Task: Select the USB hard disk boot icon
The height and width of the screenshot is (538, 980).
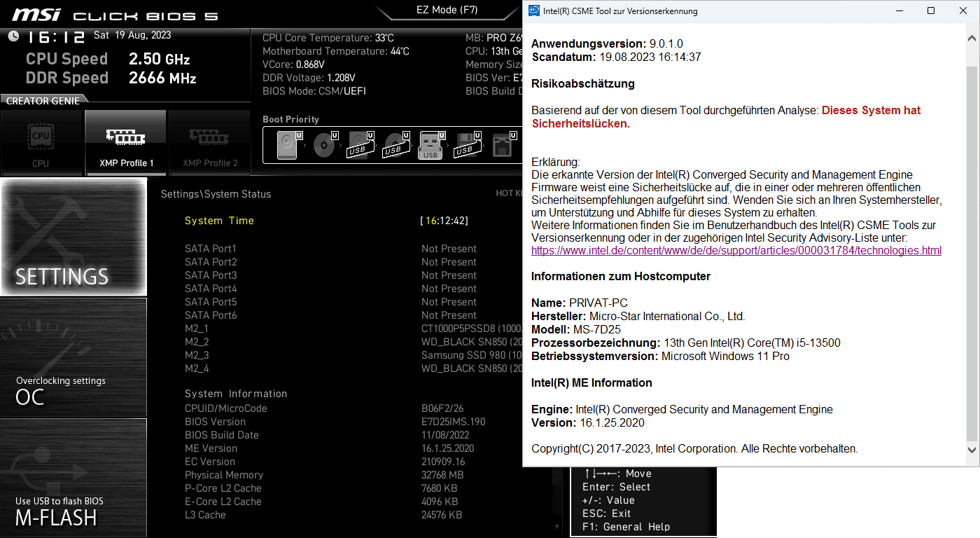Action: point(360,145)
